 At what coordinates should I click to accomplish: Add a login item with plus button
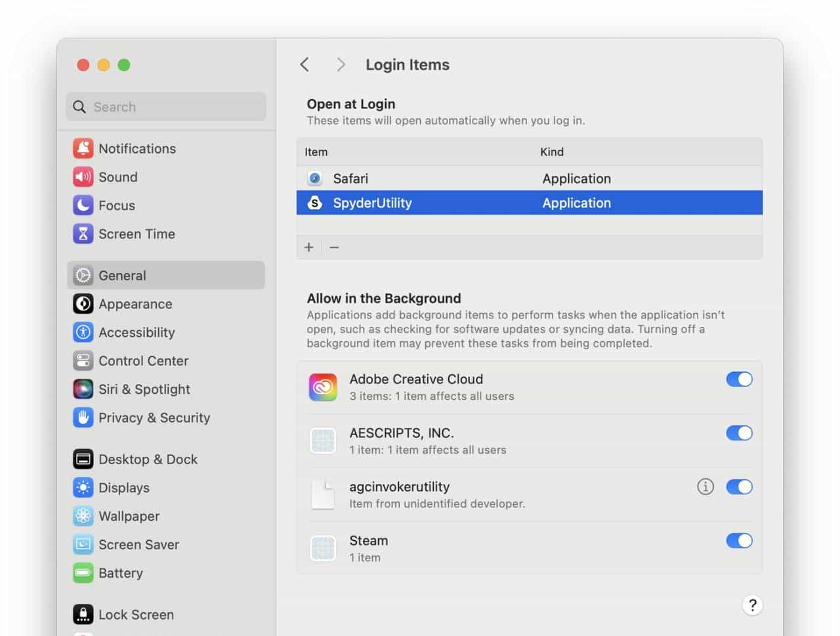pyautogui.click(x=309, y=247)
